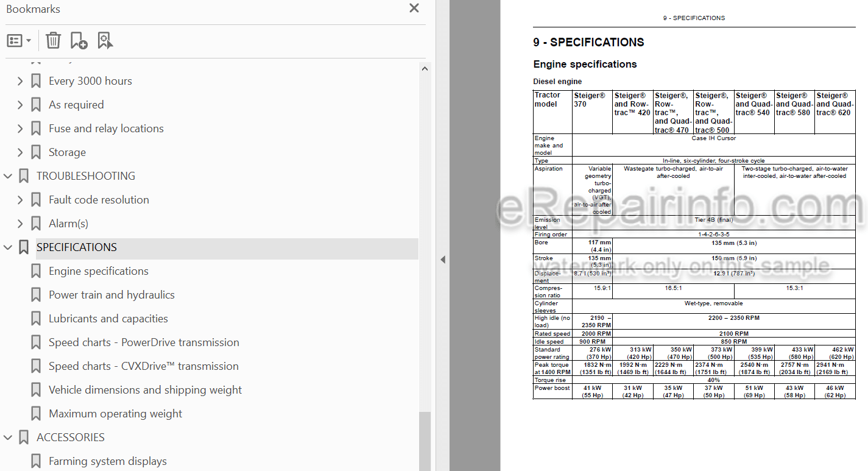Click bookmark icon beside Engine specifications

[x=36, y=271]
